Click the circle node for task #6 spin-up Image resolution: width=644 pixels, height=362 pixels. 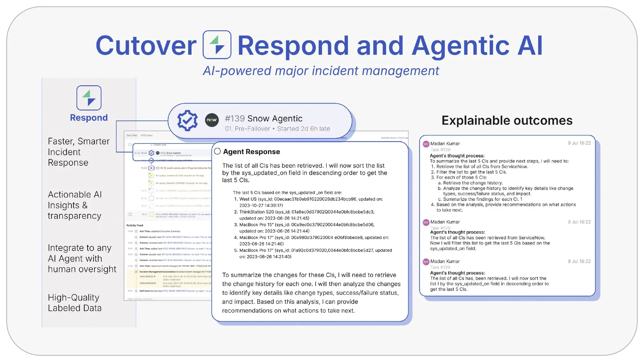coord(151,198)
